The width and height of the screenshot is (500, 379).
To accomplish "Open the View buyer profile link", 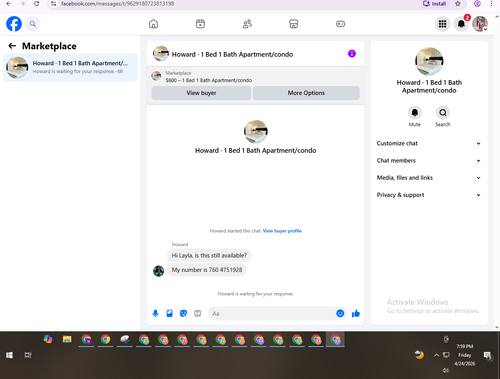I will pyautogui.click(x=282, y=231).
